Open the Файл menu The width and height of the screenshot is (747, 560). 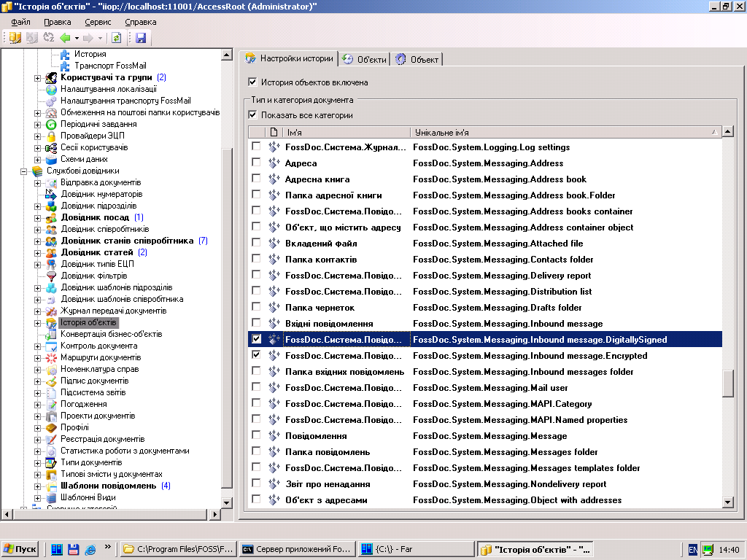20,22
